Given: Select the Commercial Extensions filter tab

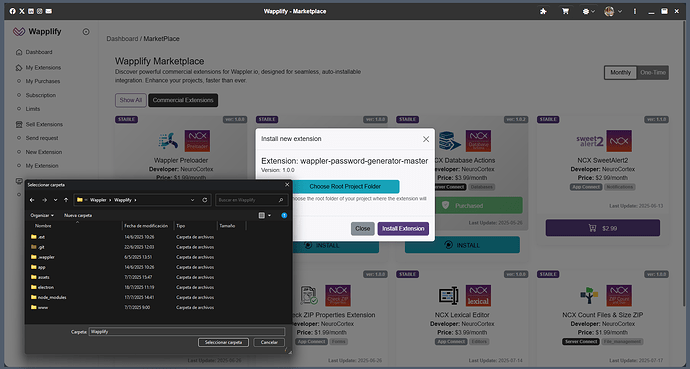Looking at the screenshot, I should (x=183, y=100).
